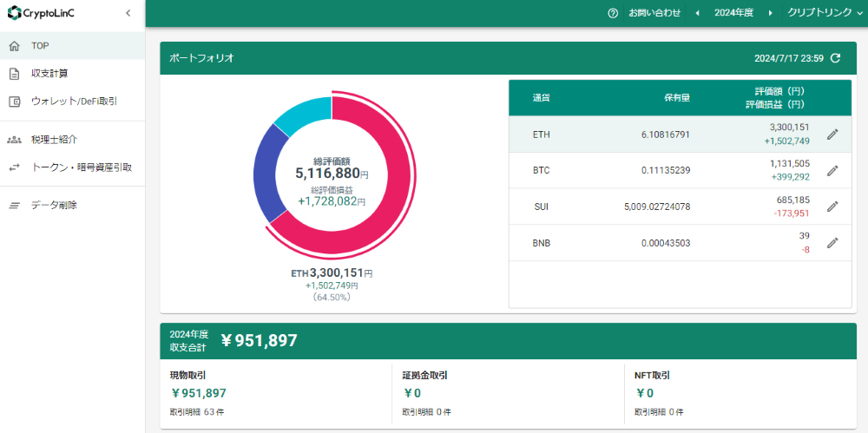Click the ETH row edit pencil
Screen dimensions: 868x433
click(x=832, y=134)
